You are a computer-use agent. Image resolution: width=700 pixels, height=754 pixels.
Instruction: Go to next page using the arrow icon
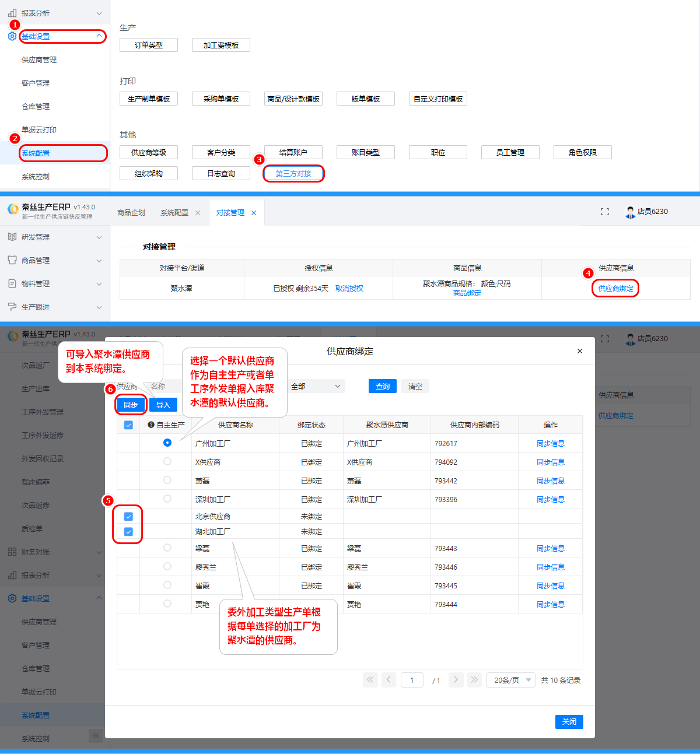pyautogui.click(x=456, y=679)
